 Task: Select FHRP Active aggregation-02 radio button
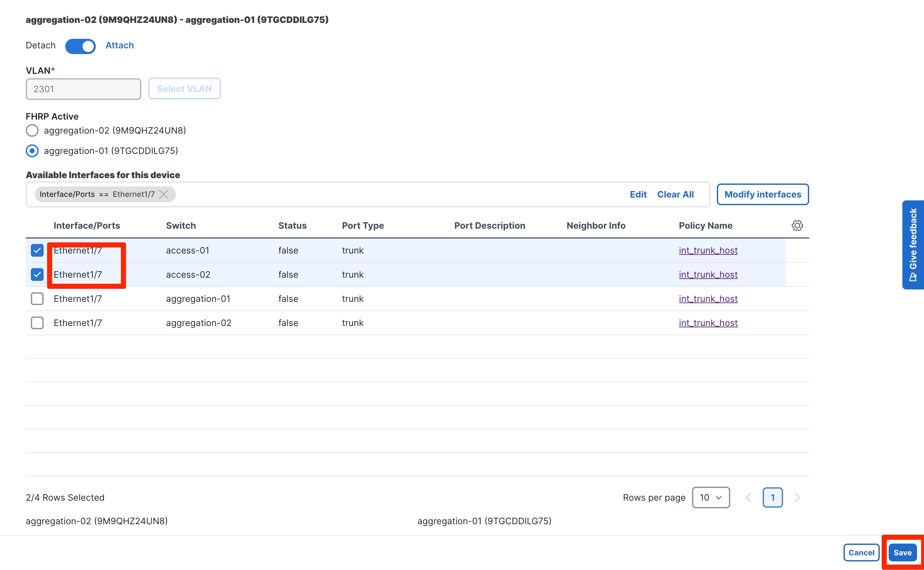(32, 130)
